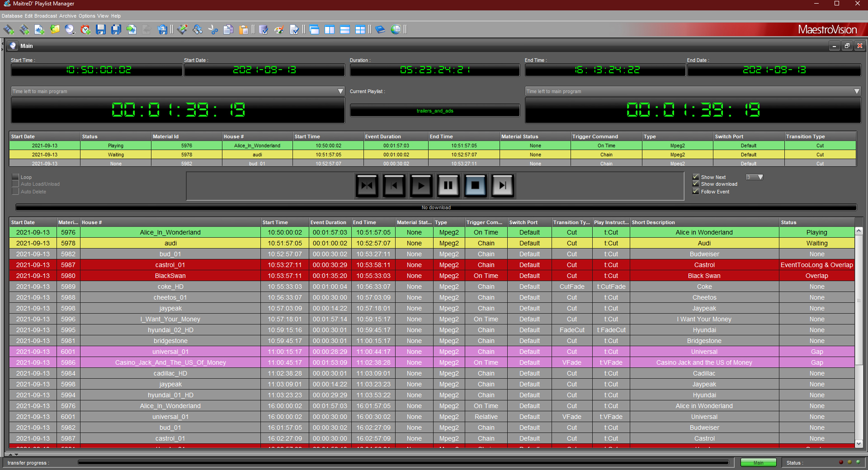Viewport: 868px width, 470px height.
Task: Click the EventTooLong & Overlap status cell
Action: 816,265
